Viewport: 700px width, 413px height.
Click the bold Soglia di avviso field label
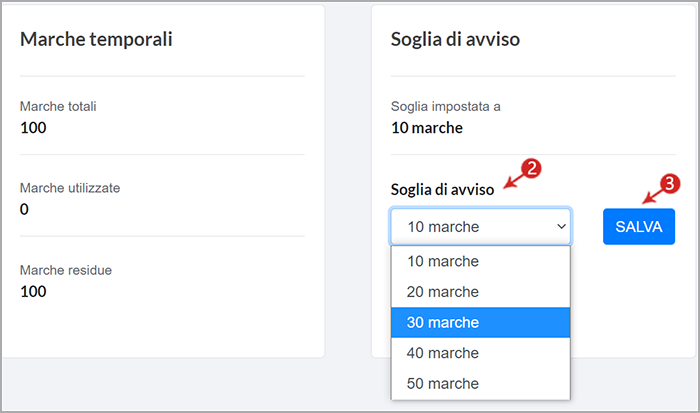[x=442, y=189]
